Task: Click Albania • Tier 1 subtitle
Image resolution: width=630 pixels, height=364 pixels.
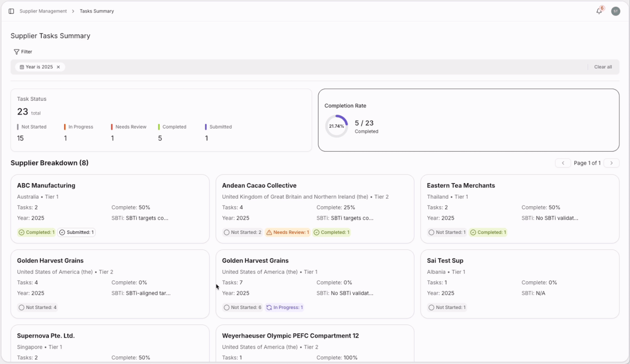Action: pos(446,272)
